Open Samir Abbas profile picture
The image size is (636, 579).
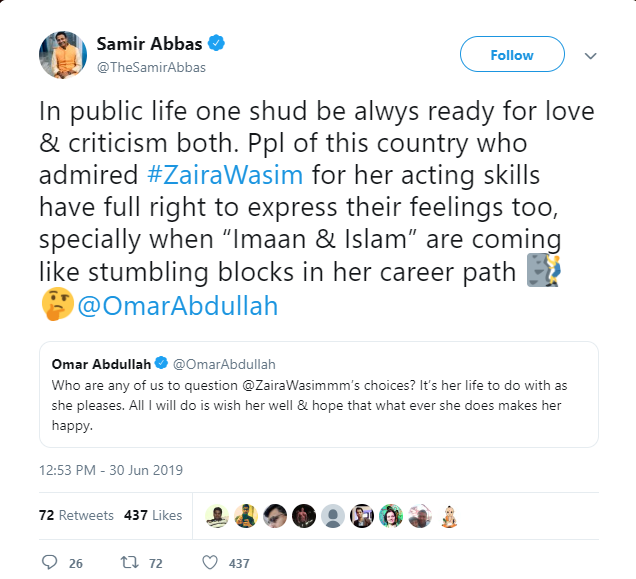[61, 54]
